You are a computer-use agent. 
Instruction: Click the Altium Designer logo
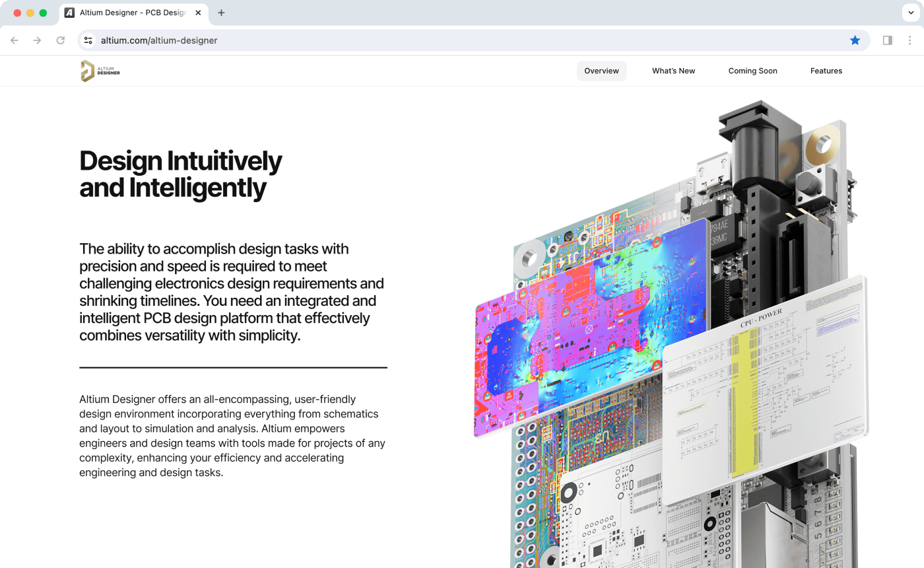pyautogui.click(x=100, y=71)
